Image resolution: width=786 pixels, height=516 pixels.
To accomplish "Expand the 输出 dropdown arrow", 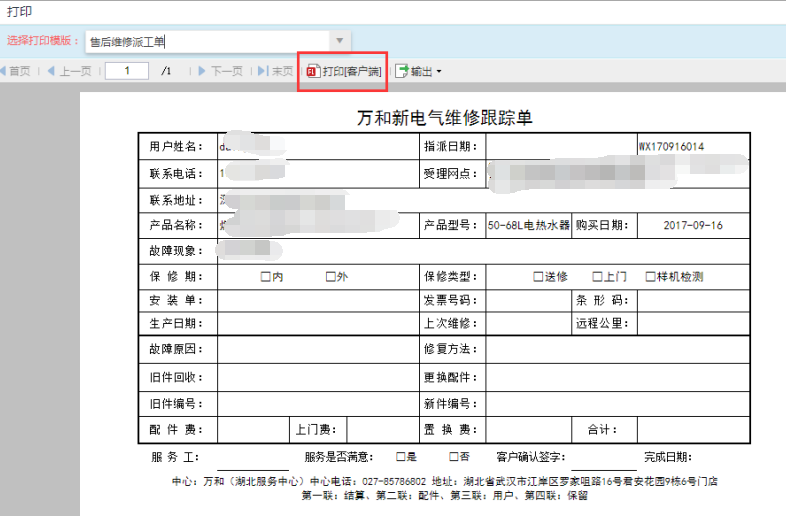I will tap(438, 72).
